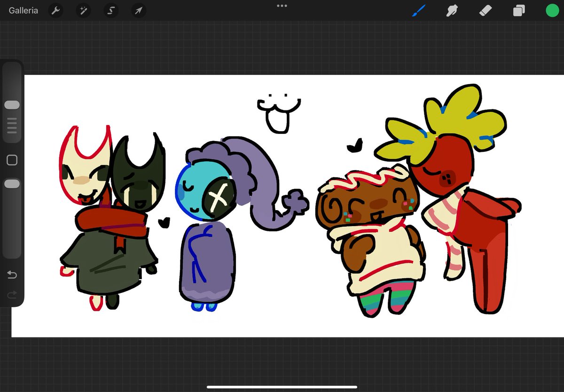Viewport: 564px width, 392px height.
Task: Toggle Brush tool active state
Action: (x=419, y=10)
